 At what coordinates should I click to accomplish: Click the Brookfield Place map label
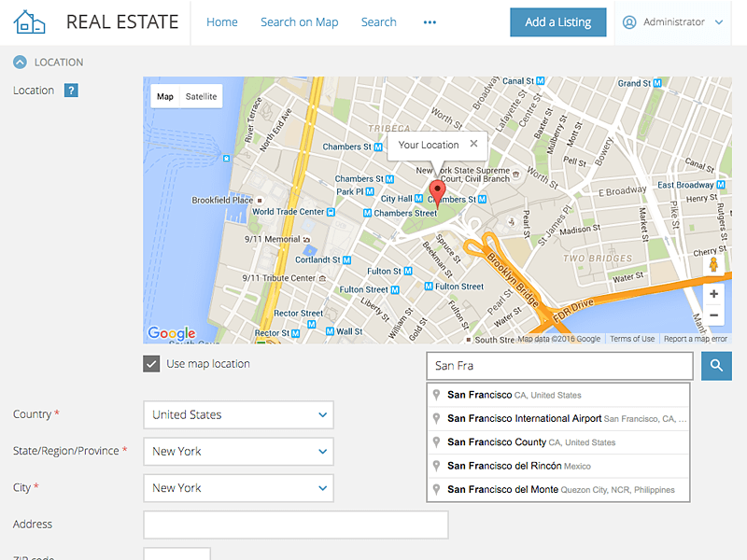(x=222, y=201)
